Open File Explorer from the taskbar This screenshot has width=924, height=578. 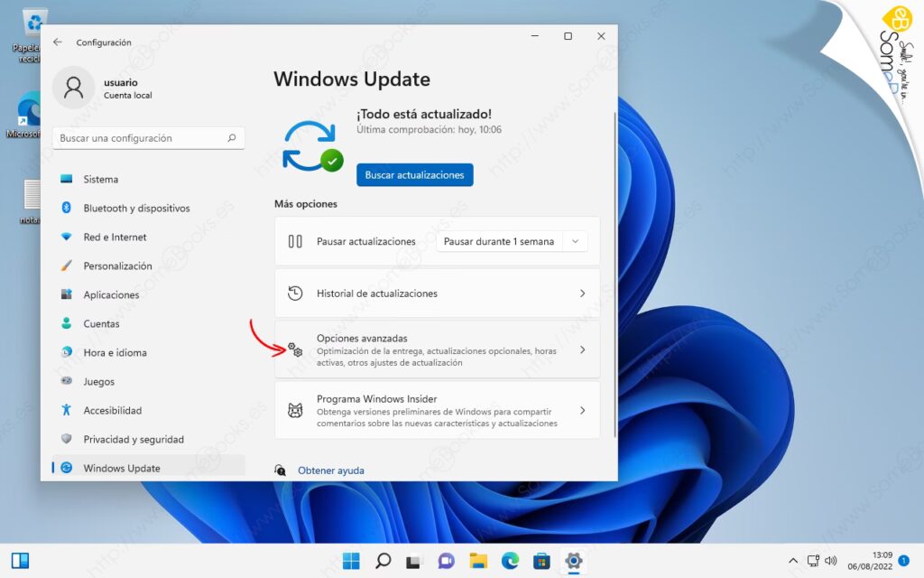478,561
